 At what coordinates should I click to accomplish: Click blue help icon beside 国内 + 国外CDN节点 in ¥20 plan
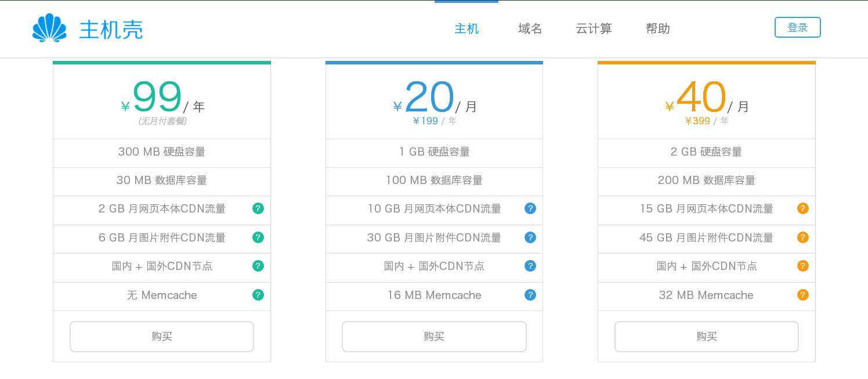(530, 266)
